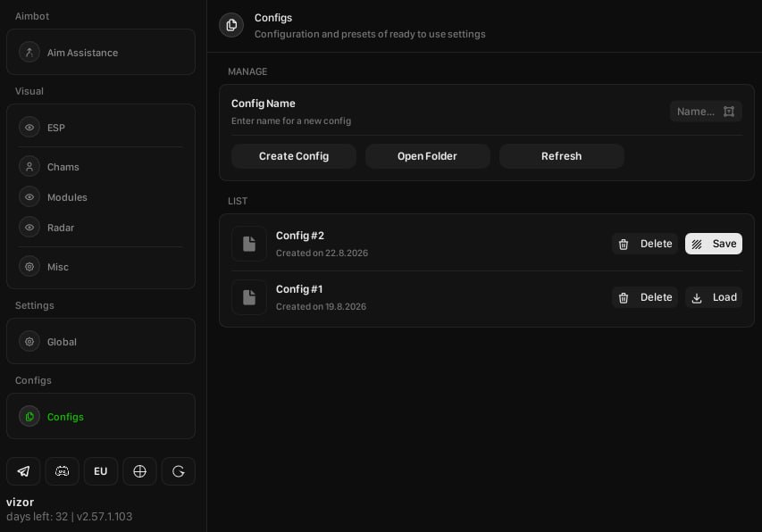Image resolution: width=762 pixels, height=532 pixels.
Task: Click the Configs header copy icon
Action: pyautogui.click(x=231, y=25)
